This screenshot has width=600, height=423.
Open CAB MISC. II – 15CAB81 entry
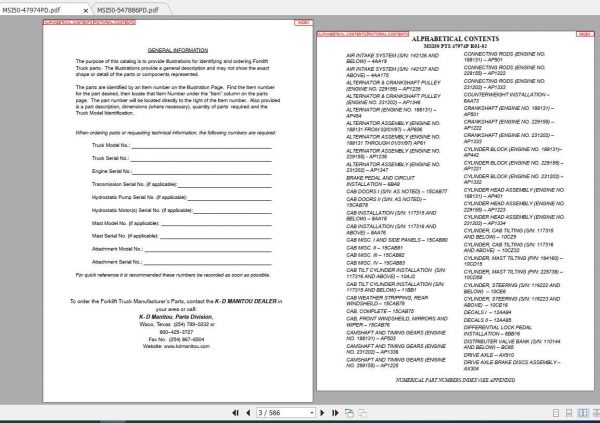pyautogui.click(x=375, y=248)
